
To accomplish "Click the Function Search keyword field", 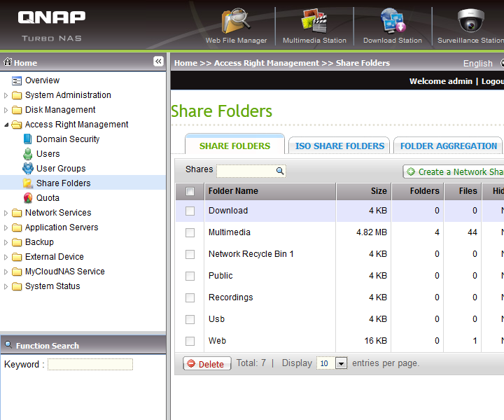I will 90,365.
